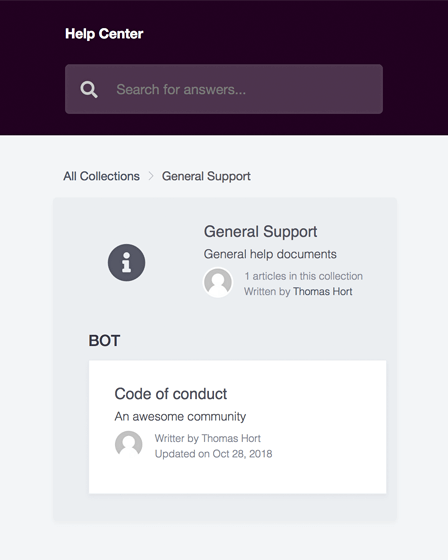Image resolution: width=448 pixels, height=560 pixels.
Task: Click 'Writter by Thomas Hort' article text
Action: (208, 438)
